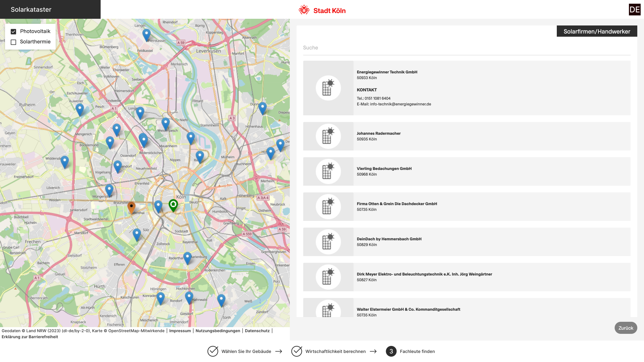The width and height of the screenshot is (644, 362).
Task: Click the blue marker at Hahnwald
Action: pos(189,298)
